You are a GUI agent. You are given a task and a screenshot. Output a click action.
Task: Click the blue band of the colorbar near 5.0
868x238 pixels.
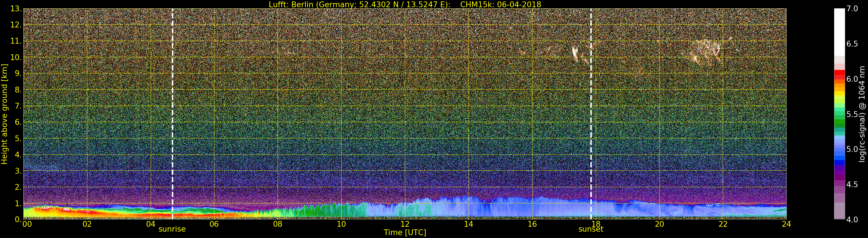[839, 153]
